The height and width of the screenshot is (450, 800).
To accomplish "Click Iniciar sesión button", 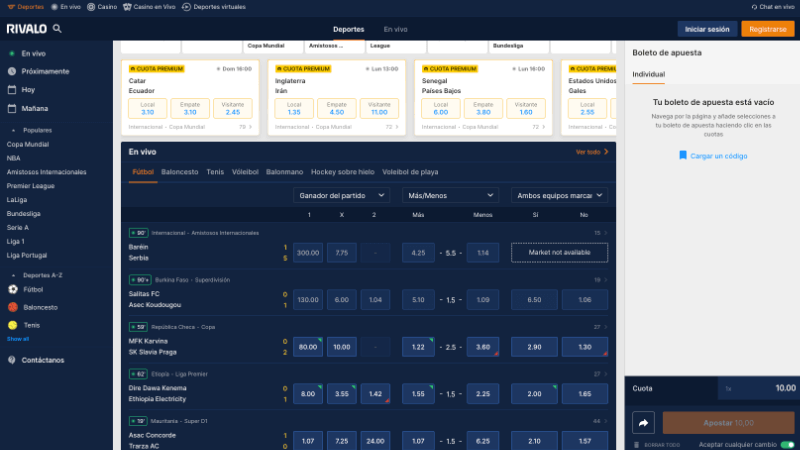I will pos(707,29).
